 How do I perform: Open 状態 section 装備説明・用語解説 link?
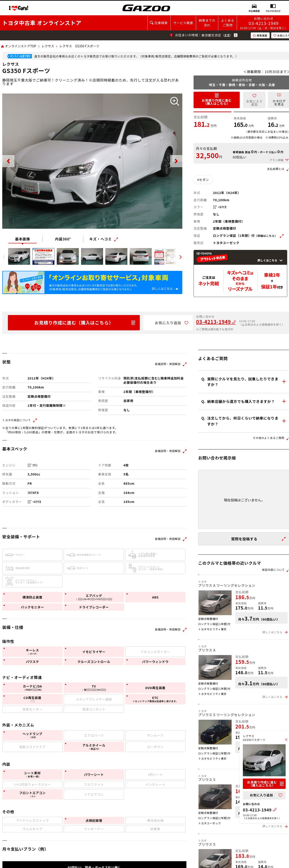(170, 364)
